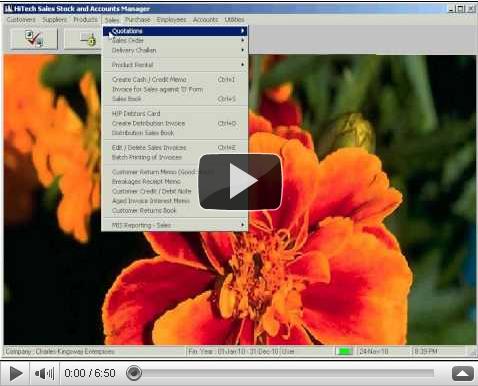
Task: Click the video progress scrubber knob
Action: [134, 373]
